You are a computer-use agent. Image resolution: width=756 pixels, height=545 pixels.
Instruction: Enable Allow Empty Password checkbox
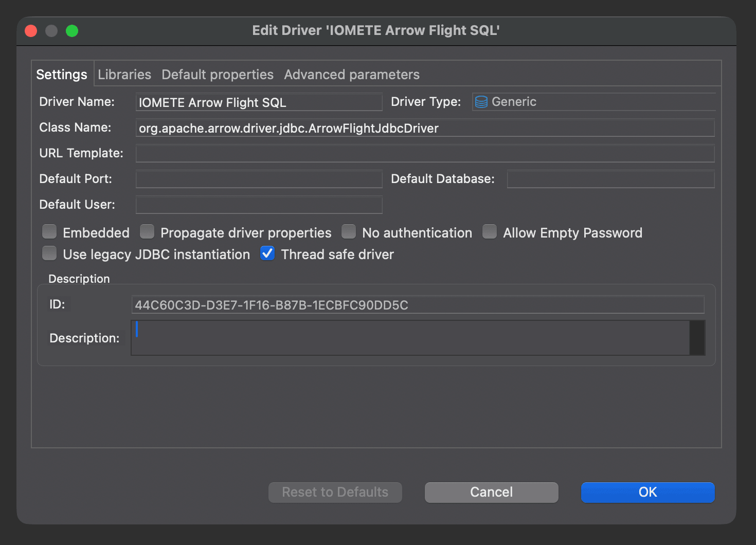pyautogui.click(x=490, y=232)
